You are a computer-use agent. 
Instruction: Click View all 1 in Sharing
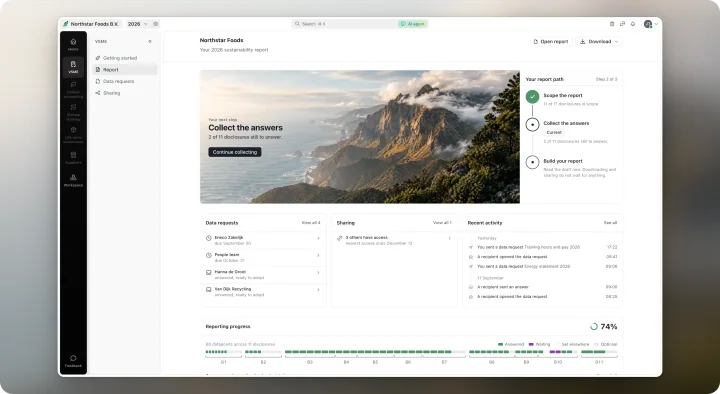pos(442,223)
